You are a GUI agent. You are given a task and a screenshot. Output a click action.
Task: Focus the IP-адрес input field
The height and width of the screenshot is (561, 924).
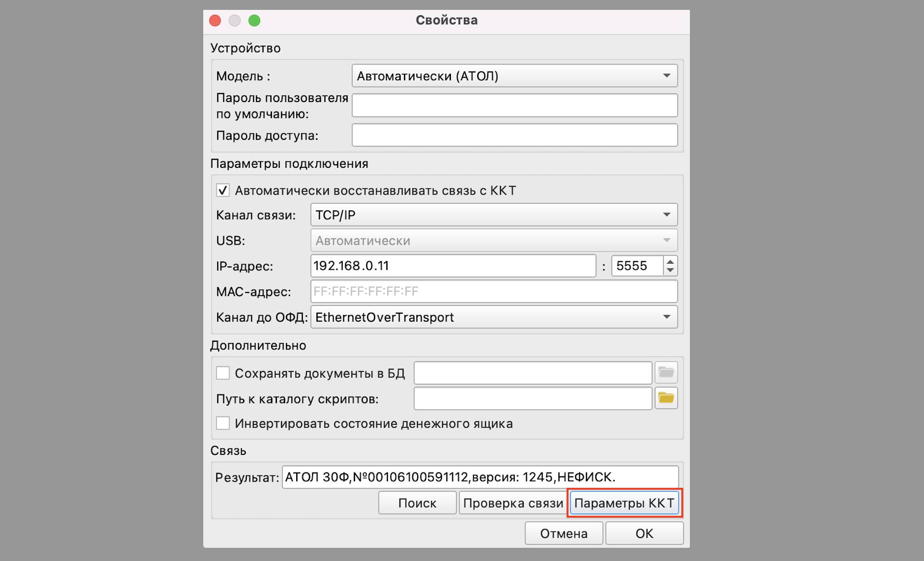pos(453,266)
